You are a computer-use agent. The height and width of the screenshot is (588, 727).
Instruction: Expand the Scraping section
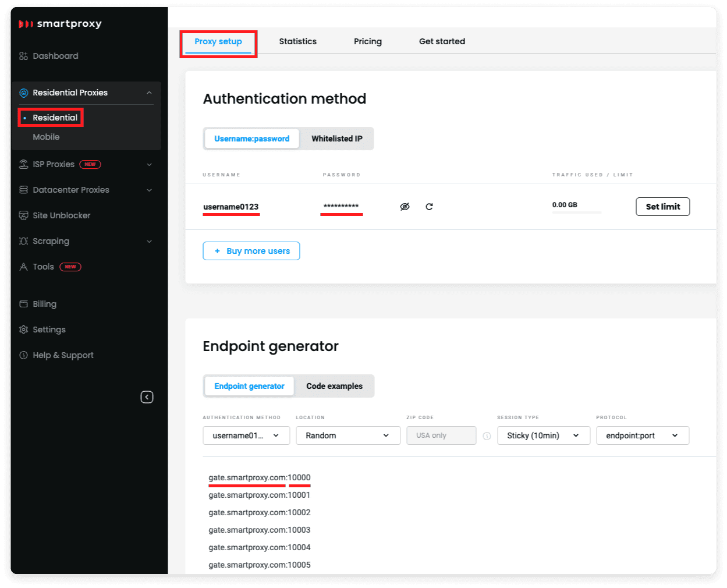149,241
